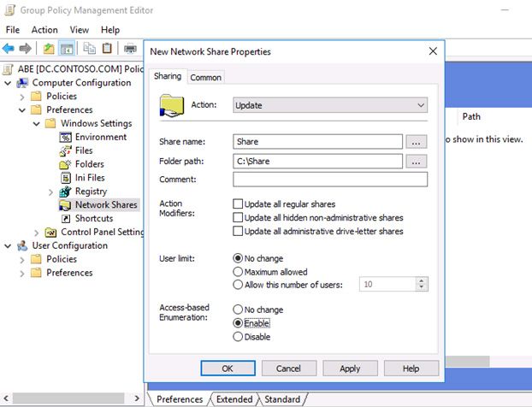532x407 pixels.
Task: Select the Network Shares tree node
Action: click(x=105, y=205)
